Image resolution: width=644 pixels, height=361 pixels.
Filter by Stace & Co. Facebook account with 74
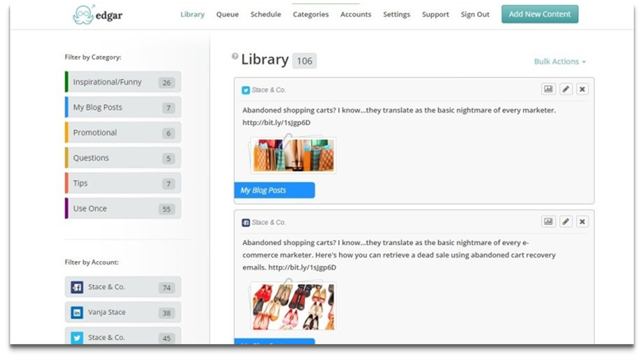(123, 287)
